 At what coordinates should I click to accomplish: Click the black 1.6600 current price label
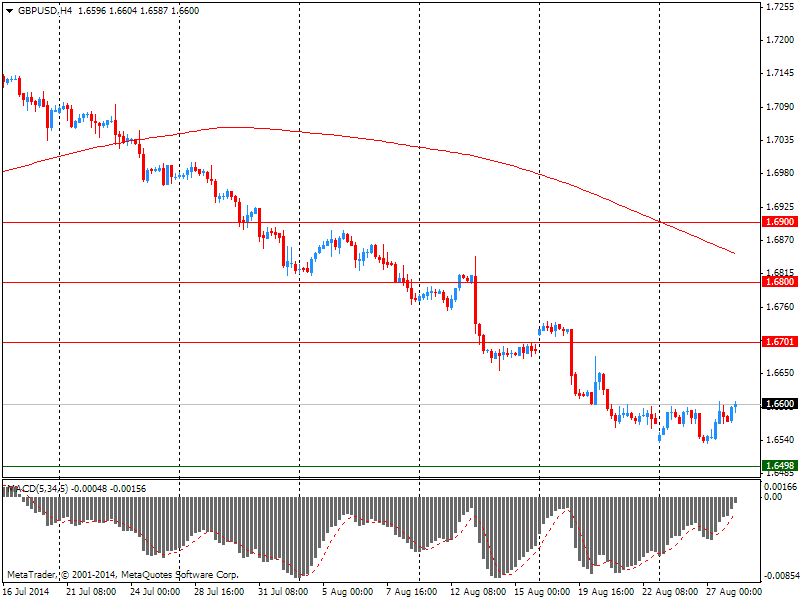[780, 404]
